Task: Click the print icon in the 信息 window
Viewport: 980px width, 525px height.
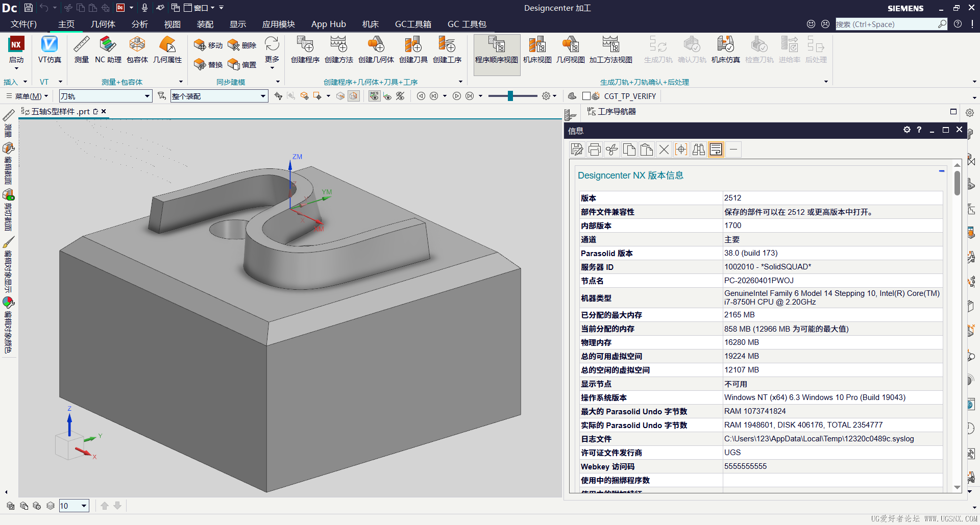Action: (x=594, y=149)
